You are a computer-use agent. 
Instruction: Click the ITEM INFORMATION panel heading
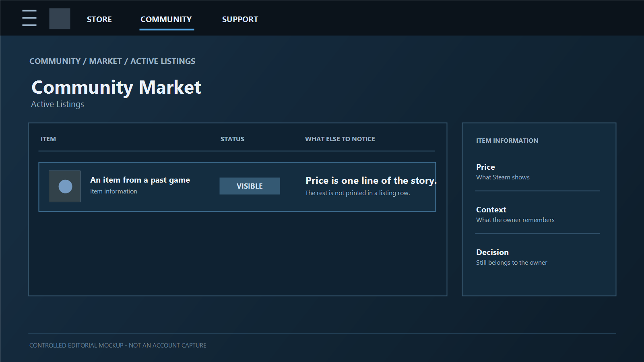click(x=507, y=140)
